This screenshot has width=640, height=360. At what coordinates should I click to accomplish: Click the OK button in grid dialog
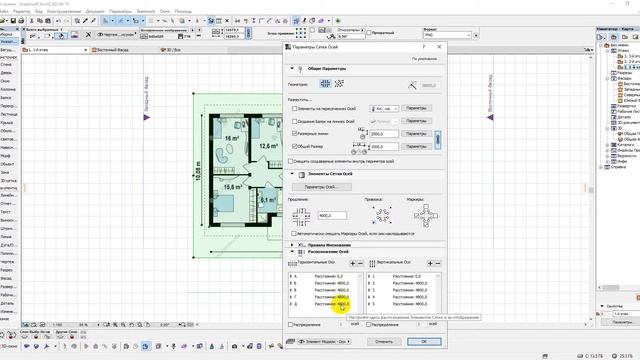[x=424, y=341]
